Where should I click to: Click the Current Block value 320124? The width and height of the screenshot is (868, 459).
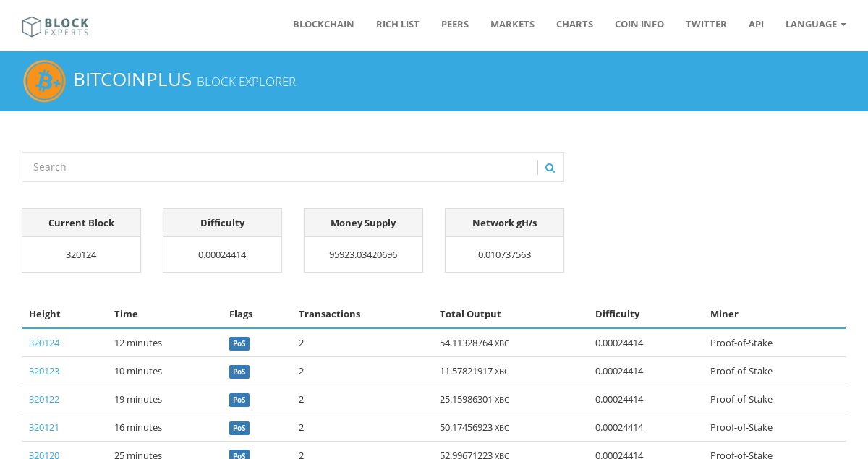click(81, 254)
